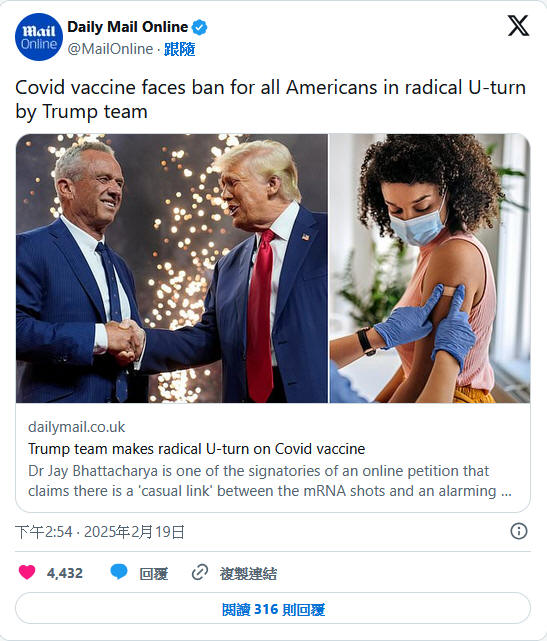Follow Daily Mail Online via 跟随

tap(179, 49)
